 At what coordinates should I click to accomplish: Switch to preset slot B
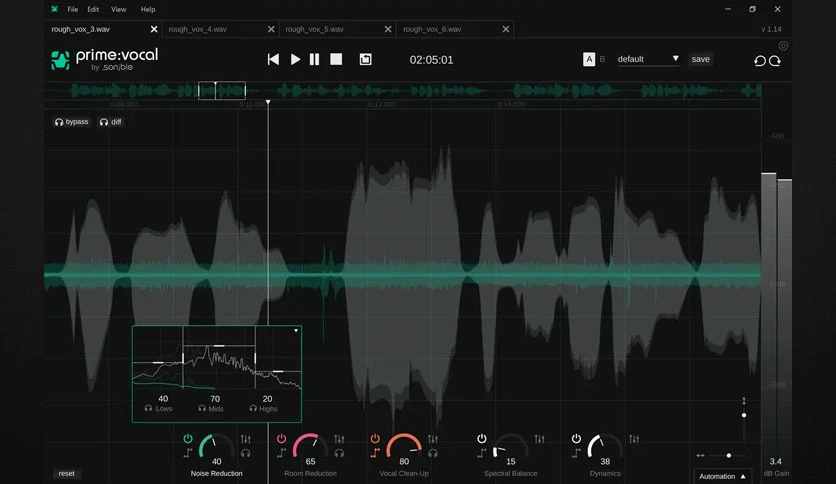pyautogui.click(x=602, y=59)
